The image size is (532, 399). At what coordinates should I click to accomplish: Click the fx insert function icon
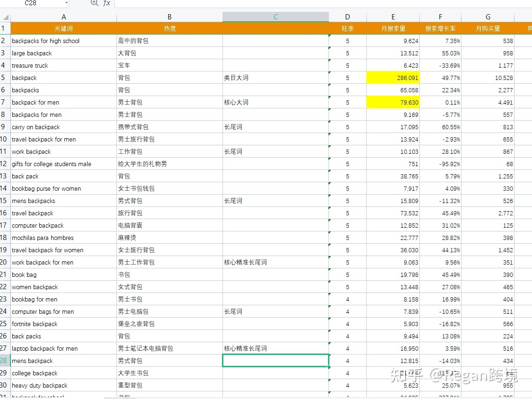tap(106, 3)
